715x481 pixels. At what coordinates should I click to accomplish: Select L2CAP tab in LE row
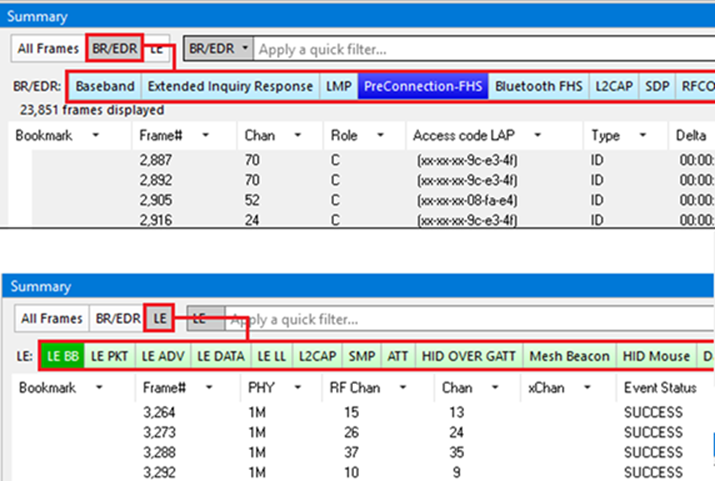pyautogui.click(x=317, y=356)
